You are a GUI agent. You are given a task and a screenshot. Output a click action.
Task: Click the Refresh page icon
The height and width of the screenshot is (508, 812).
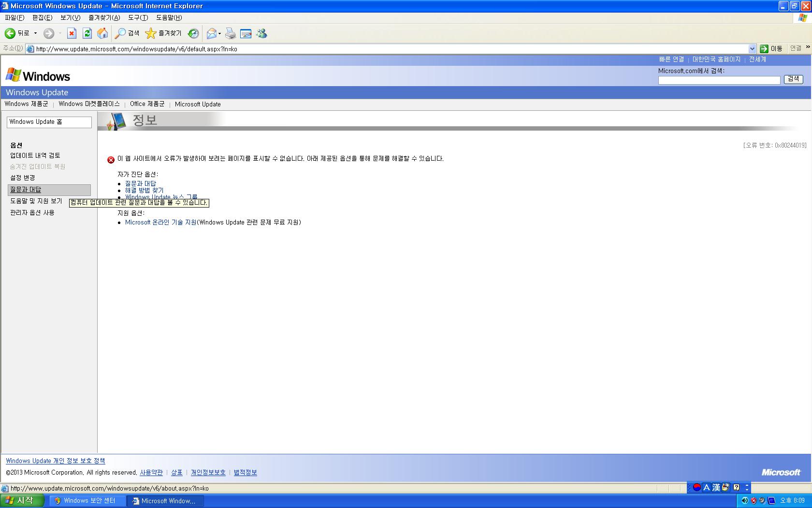coord(87,33)
